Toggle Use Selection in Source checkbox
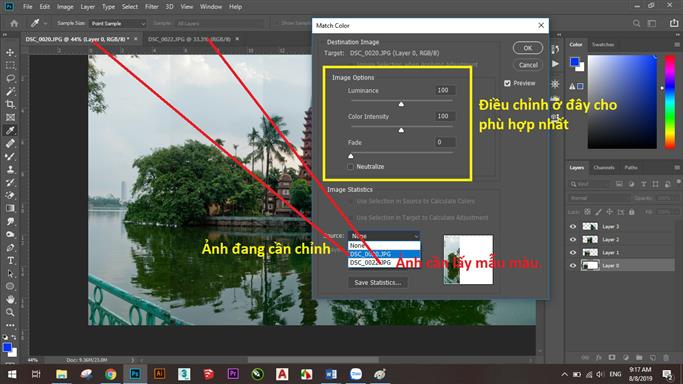The height and width of the screenshot is (384, 683). 351,202
